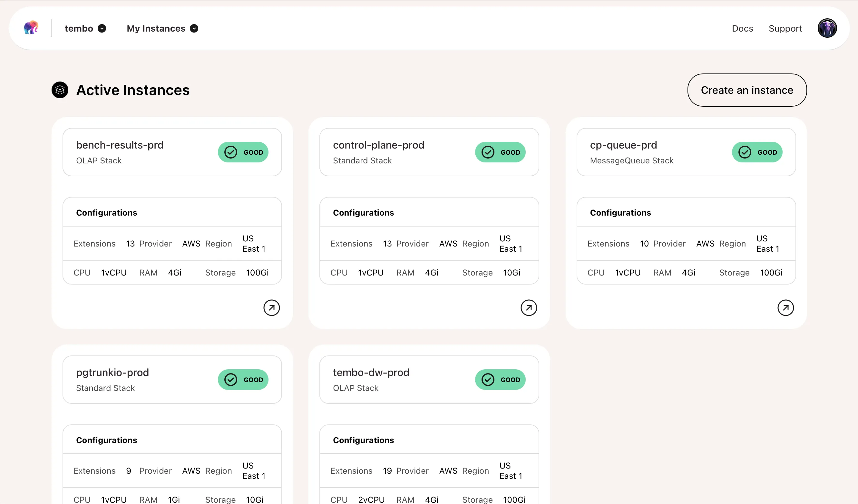Select the pgtrunkio-prod instance title
The width and height of the screenshot is (858, 504).
(x=112, y=372)
